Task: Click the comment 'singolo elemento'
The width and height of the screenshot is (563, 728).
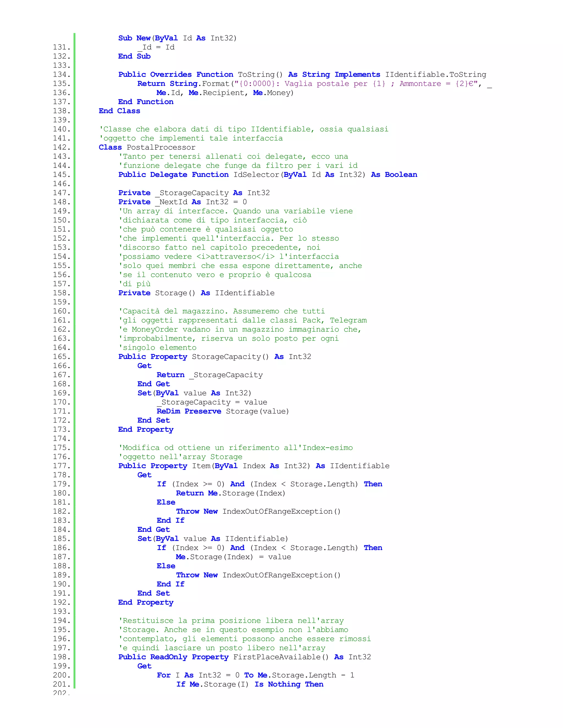Action: click(x=158, y=347)
